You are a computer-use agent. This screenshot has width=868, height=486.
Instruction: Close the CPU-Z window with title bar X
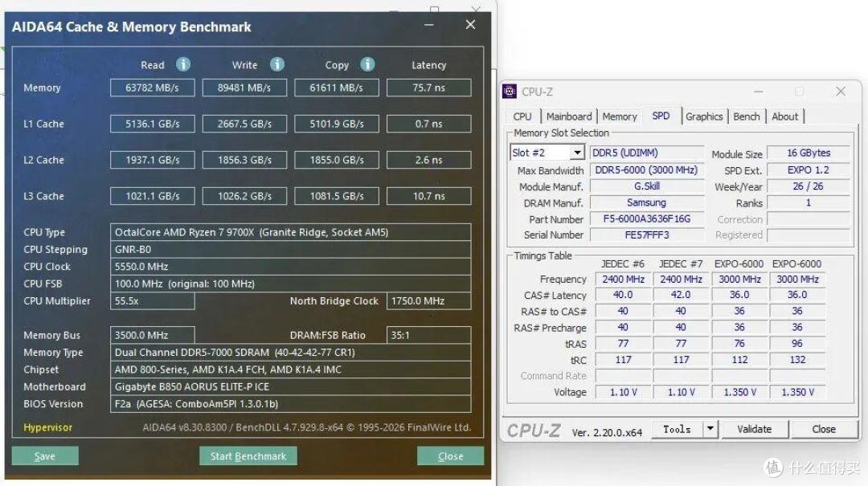(x=841, y=92)
